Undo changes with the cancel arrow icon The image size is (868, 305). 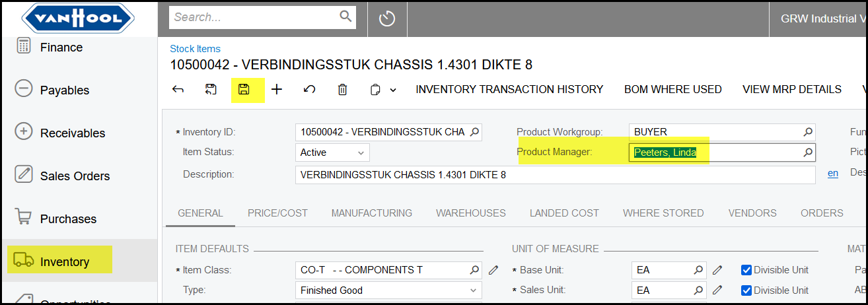click(x=309, y=90)
